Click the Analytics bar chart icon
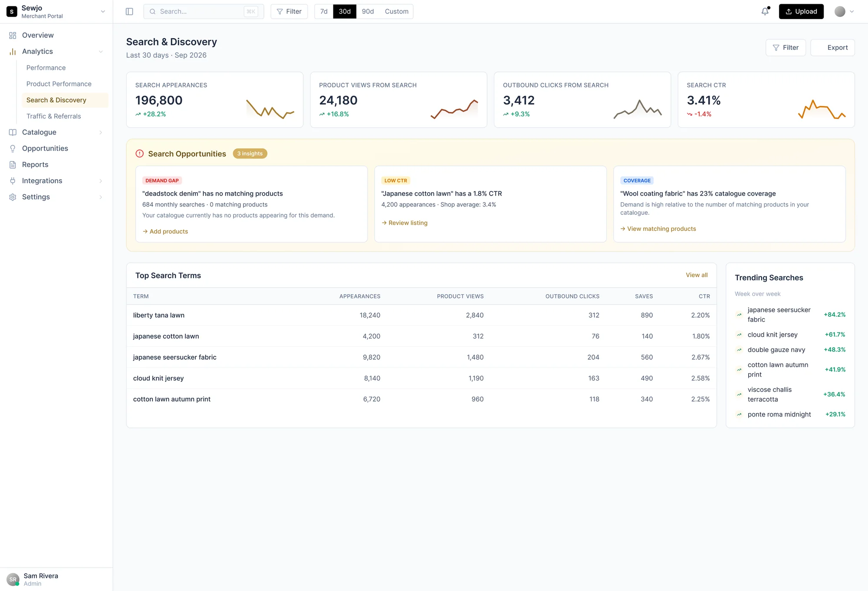 tap(13, 51)
